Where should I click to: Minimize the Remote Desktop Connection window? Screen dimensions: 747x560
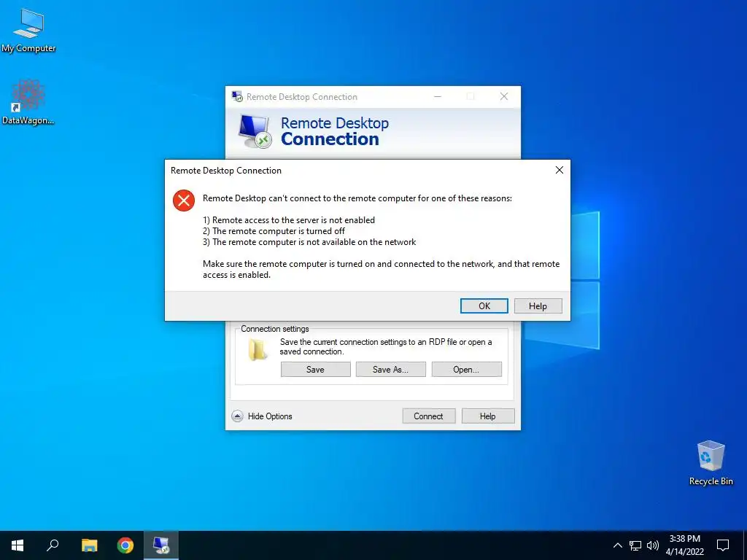[x=438, y=96]
